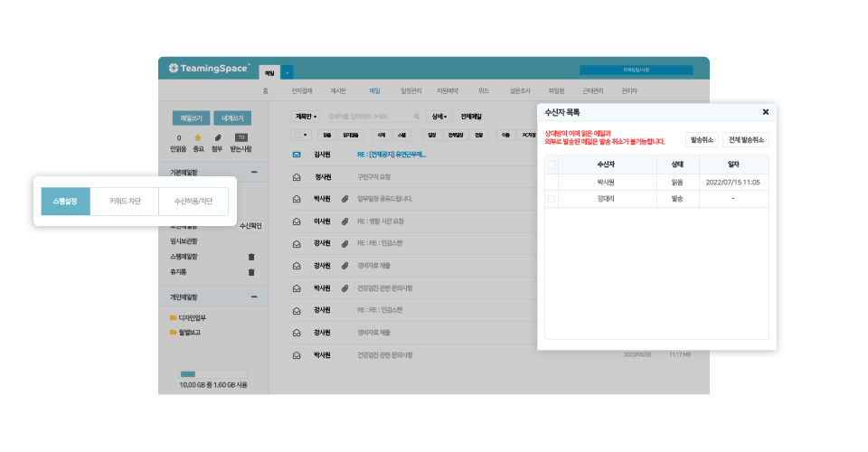Viewport: 868px width, 452px height.
Task: Click the envelope icon on 김사원 mail
Action: [296, 155]
